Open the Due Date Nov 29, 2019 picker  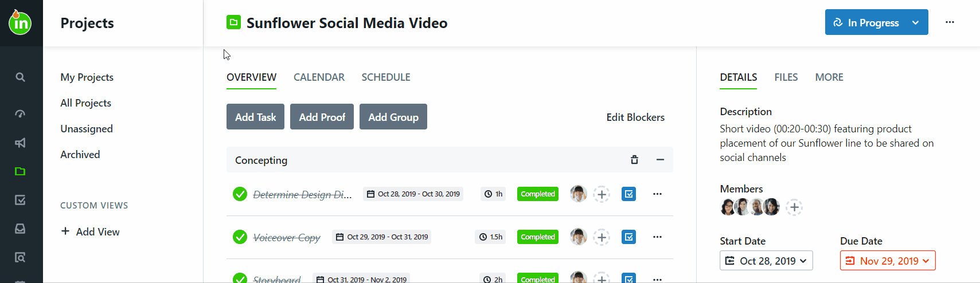pos(888,261)
